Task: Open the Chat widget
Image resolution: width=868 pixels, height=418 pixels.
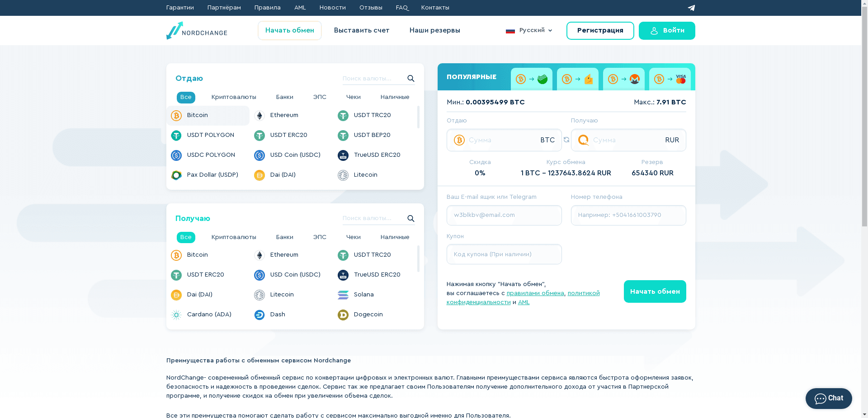Action: 828,398
